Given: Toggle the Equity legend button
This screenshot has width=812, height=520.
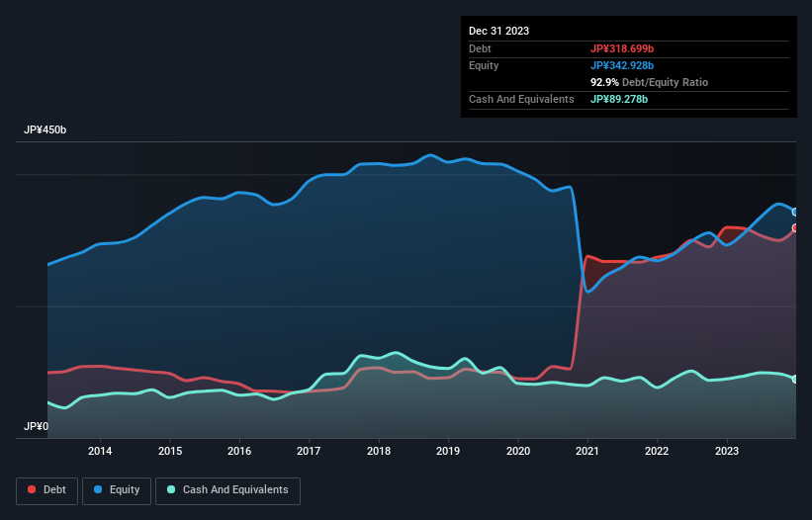Looking at the screenshot, I should pos(117,490).
